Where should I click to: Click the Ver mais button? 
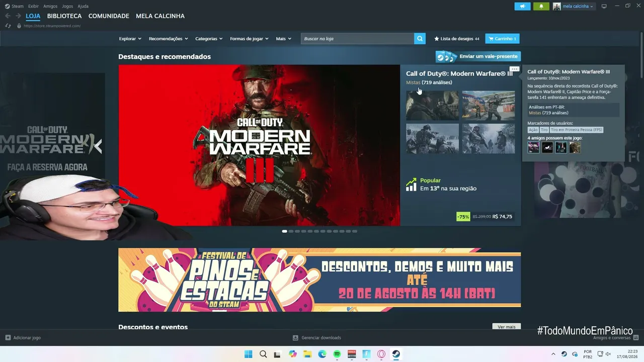click(507, 327)
